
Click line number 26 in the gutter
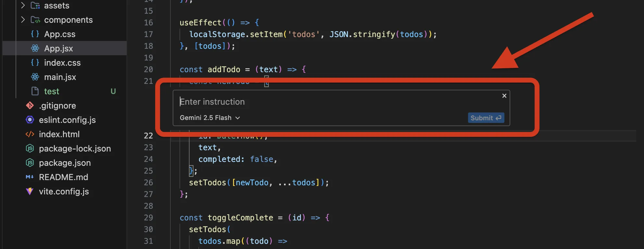(148, 183)
